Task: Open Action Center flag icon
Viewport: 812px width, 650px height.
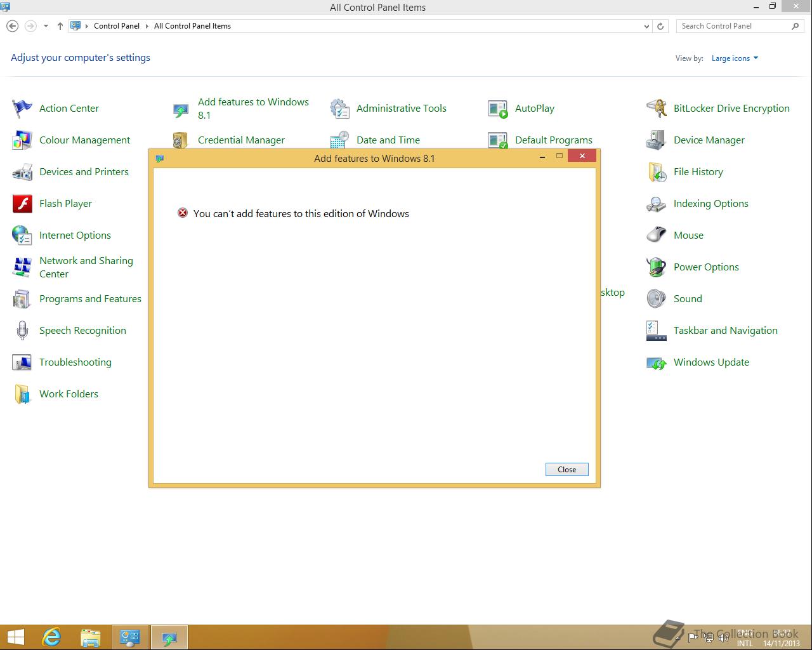Action: [x=22, y=109]
